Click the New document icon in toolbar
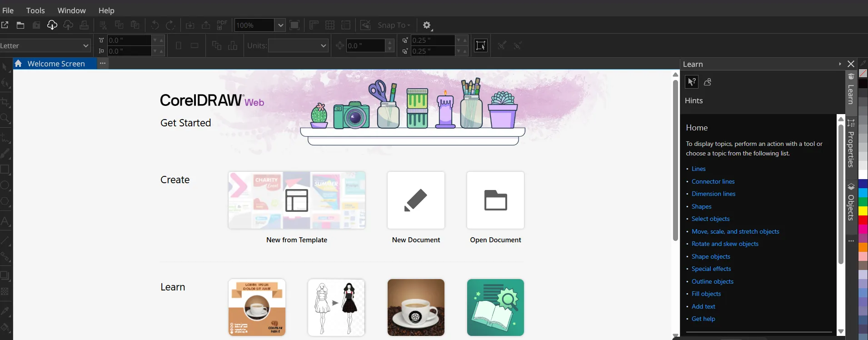868x340 pixels. click(5, 25)
